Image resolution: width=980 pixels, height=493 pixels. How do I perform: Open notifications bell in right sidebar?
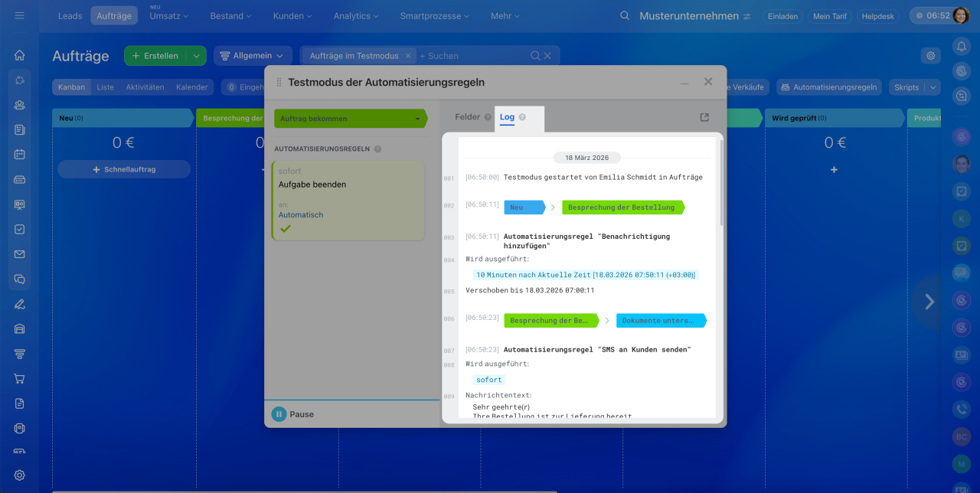[961, 47]
